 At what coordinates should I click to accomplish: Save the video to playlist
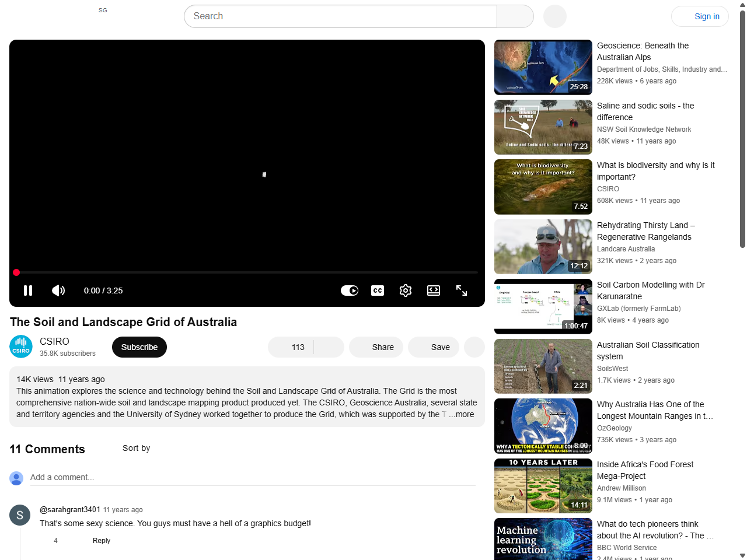(434, 347)
